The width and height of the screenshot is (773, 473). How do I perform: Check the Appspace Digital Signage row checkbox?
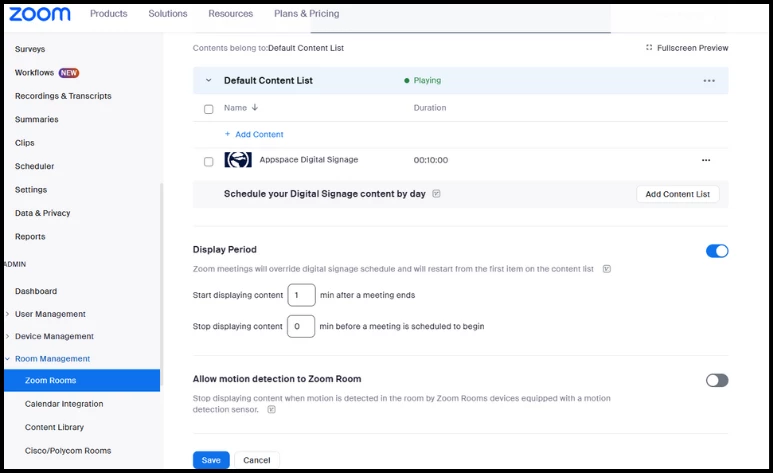pos(209,162)
